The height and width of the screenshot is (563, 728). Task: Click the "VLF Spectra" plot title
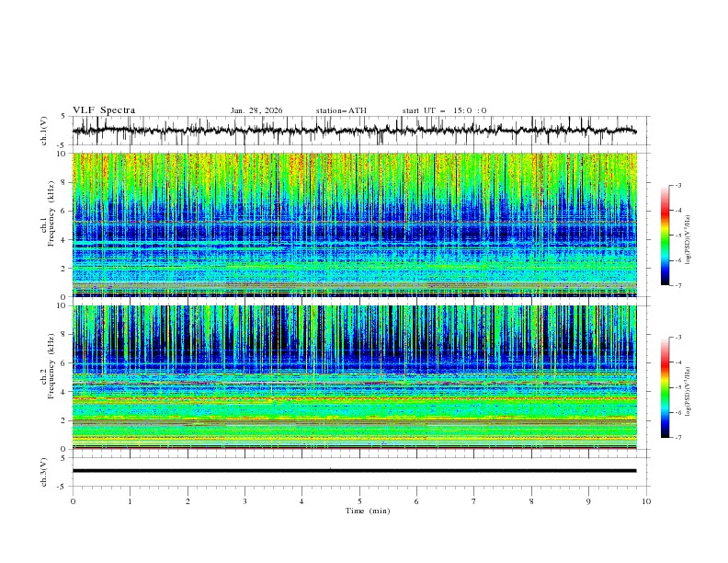104,110
